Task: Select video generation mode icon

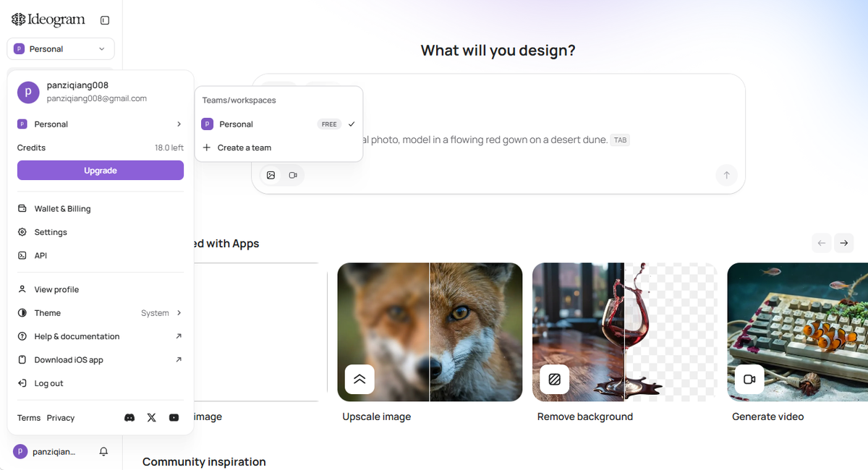Action: (293, 175)
